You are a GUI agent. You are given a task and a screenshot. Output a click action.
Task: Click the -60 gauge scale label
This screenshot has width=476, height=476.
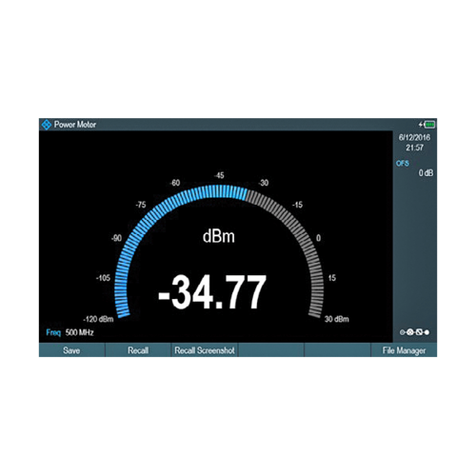tap(175, 183)
